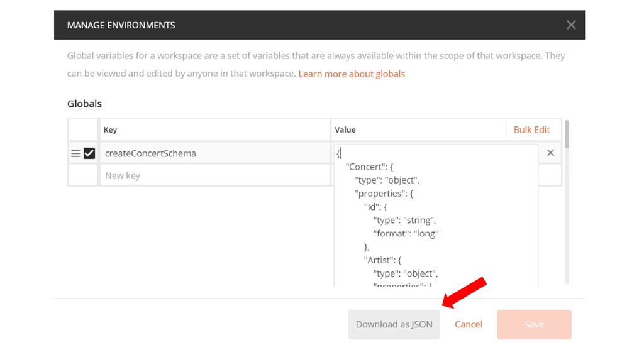Click the globals table scrollbar

pyautogui.click(x=567, y=134)
